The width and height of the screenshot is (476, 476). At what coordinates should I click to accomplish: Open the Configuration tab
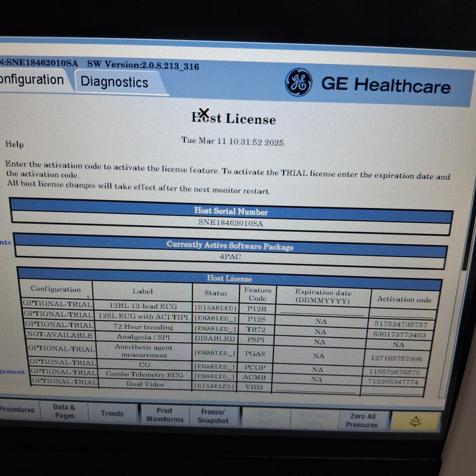[x=31, y=80]
